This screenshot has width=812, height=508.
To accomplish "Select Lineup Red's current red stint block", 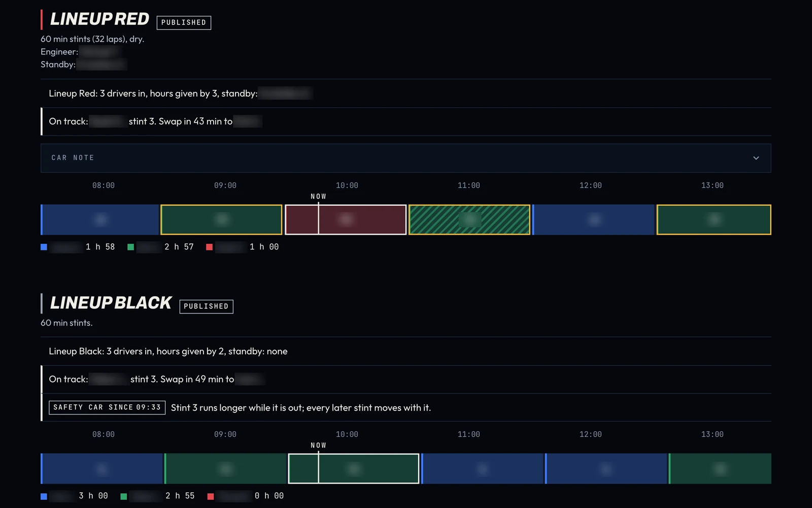I will tap(346, 219).
